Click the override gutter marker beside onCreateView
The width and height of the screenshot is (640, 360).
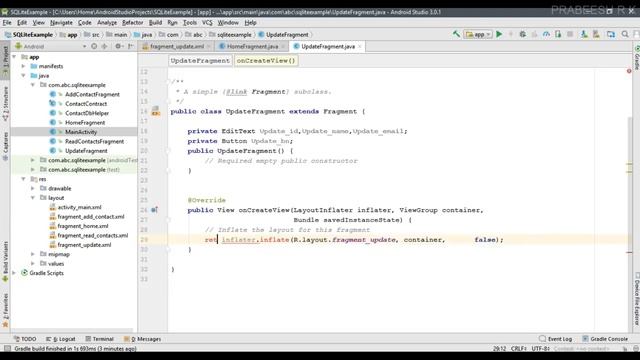pyautogui.click(x=154, y=210)
